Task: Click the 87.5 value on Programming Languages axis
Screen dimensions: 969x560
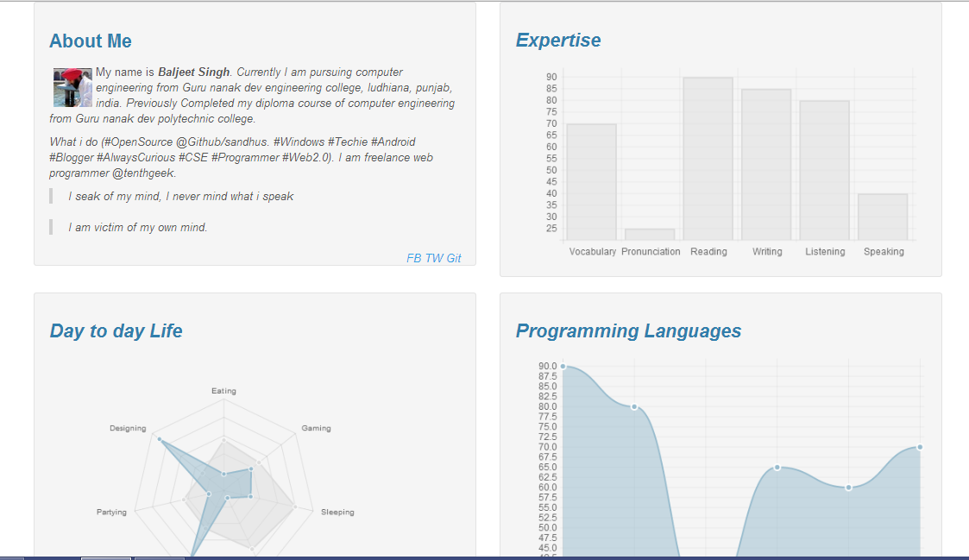Action: click(548, 376)
